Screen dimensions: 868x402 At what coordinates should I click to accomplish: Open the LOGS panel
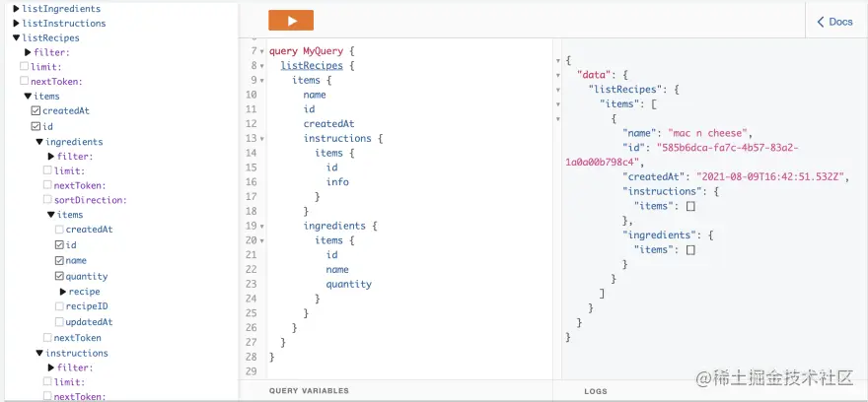(x=596, y=391)
